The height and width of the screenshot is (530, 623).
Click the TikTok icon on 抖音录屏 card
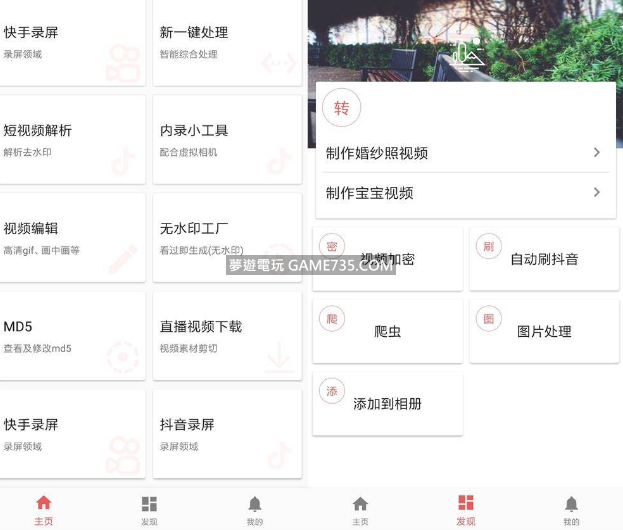(279, 455)
